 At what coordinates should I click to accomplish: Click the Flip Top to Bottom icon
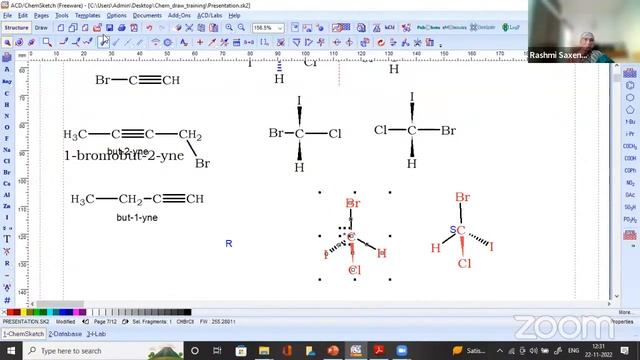click(336, 42)
